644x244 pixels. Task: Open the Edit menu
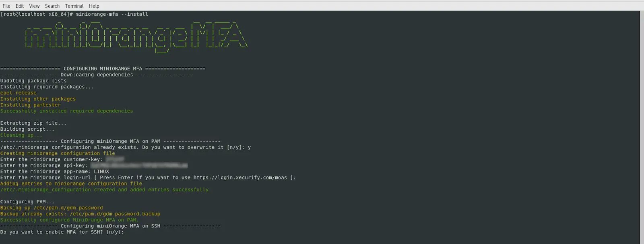(20, 6)
